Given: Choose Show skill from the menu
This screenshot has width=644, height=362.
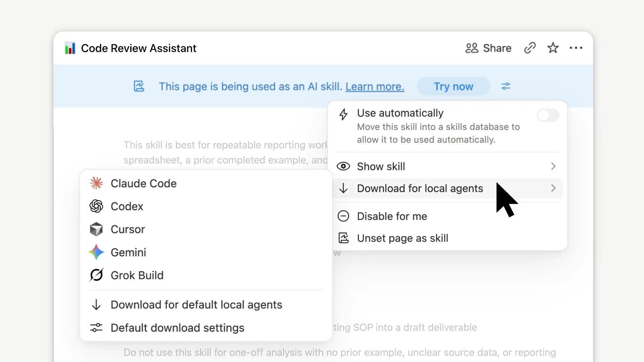Looking at the screenshot, I should click(448, 166).
